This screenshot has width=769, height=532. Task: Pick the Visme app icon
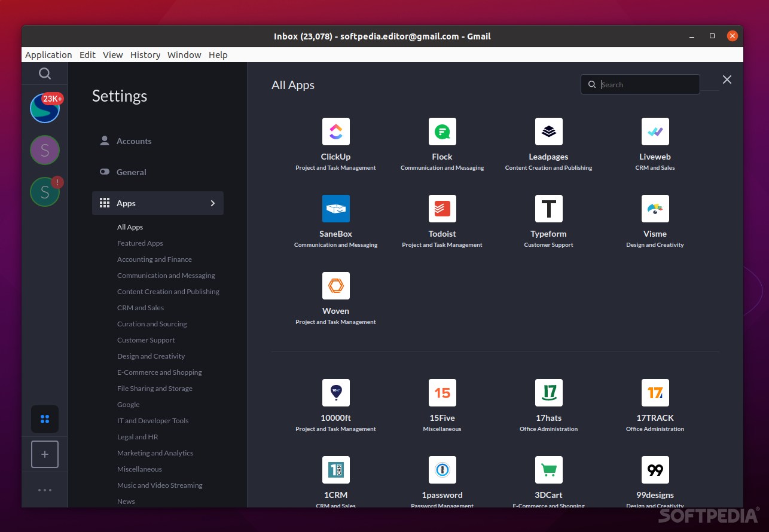(655, 209)
